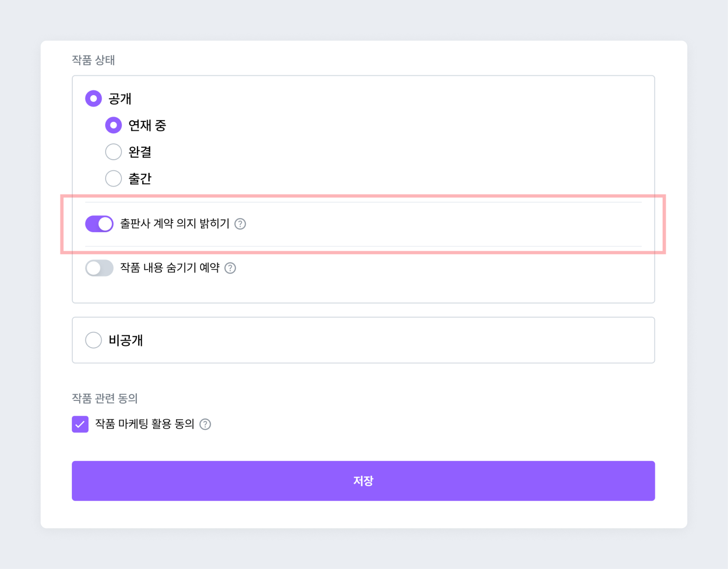
Task: Show help for 작품 마케팅 활용 동의
Action: tap(205, 424)
